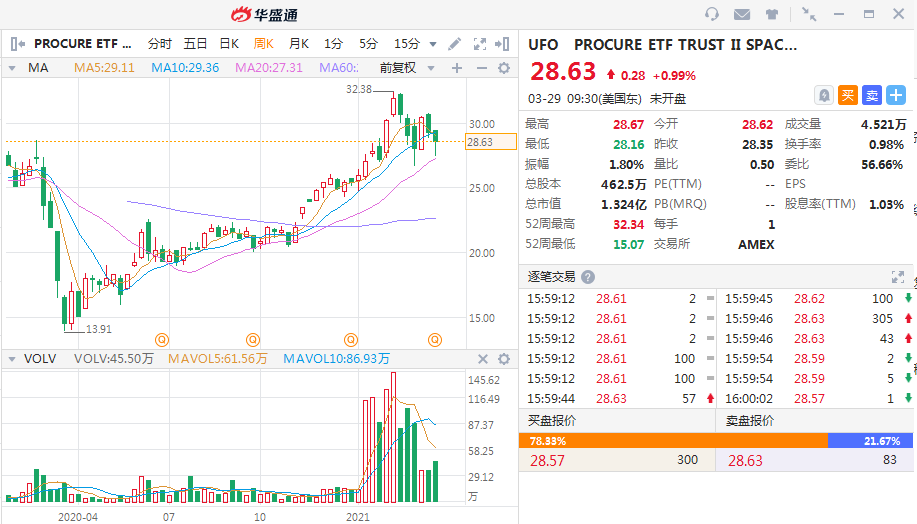Click the MA10:29.36 label
This screenshot has height=524, width=917.
click(185, 68)
